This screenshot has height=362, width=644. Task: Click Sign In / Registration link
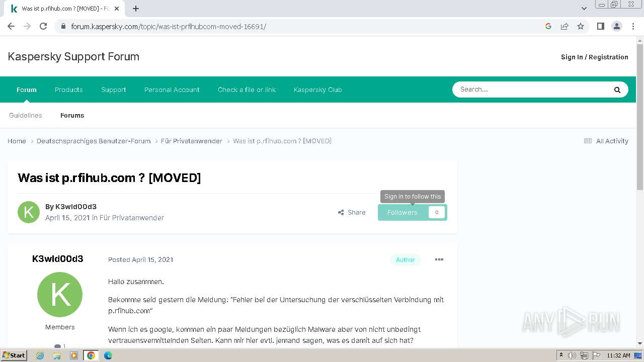595,57
